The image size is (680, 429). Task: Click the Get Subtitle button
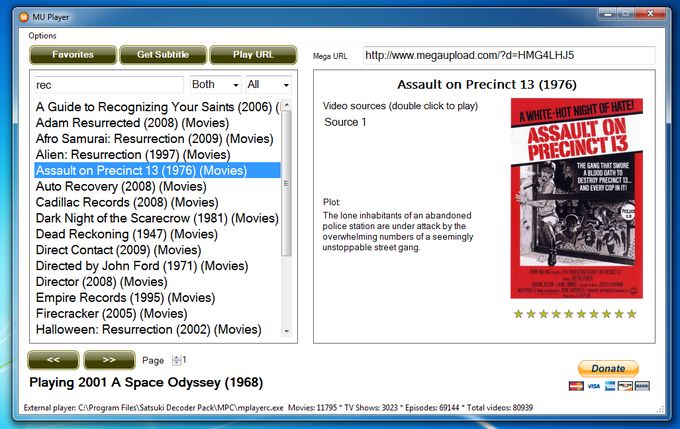[163, 55]
